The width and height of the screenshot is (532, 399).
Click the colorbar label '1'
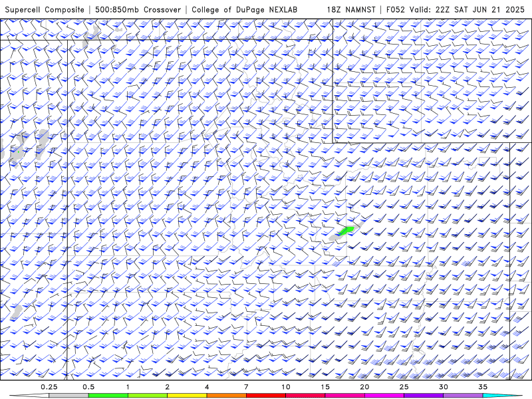tap(128, 387)
